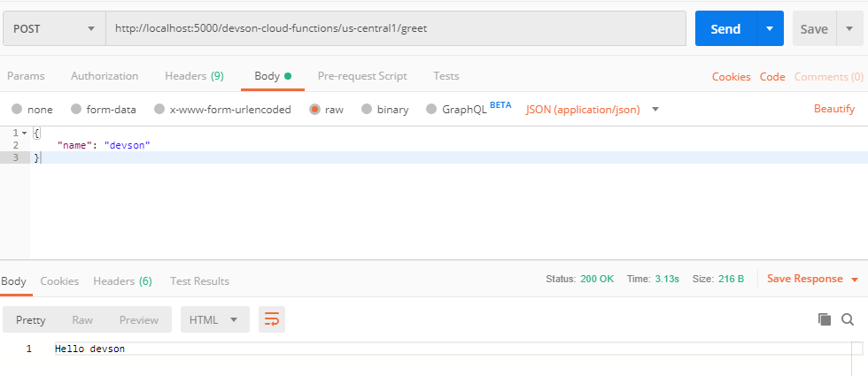
Task: Open the response Headers (6) tab
Action: click(122, 281)
